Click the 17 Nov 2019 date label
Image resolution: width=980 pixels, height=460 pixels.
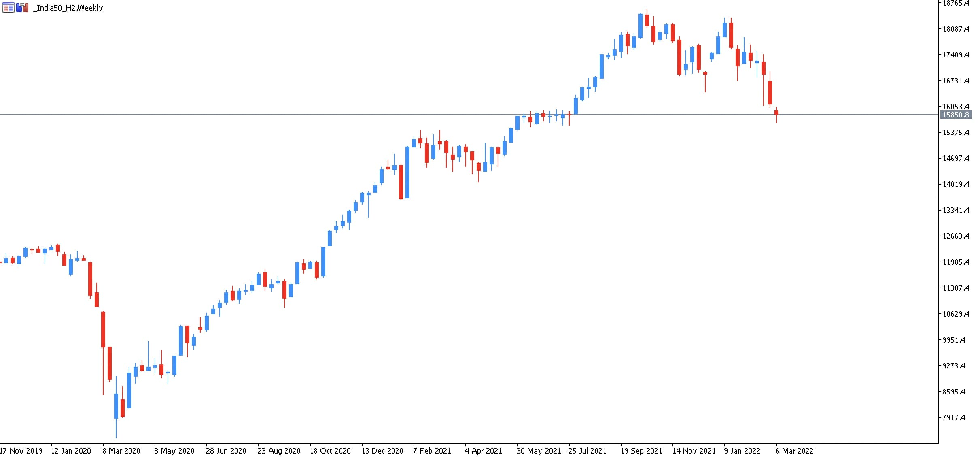point(21,451)
